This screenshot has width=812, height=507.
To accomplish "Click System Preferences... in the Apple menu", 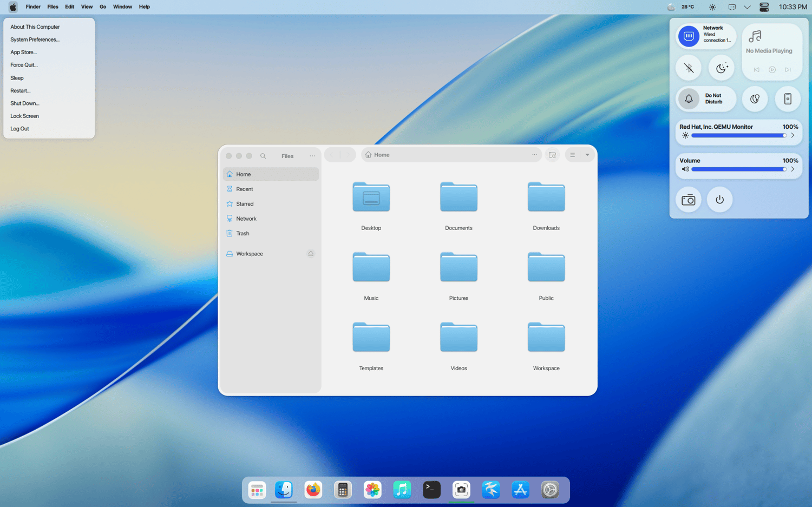I will pyautogui.click(x=35, y=39).
